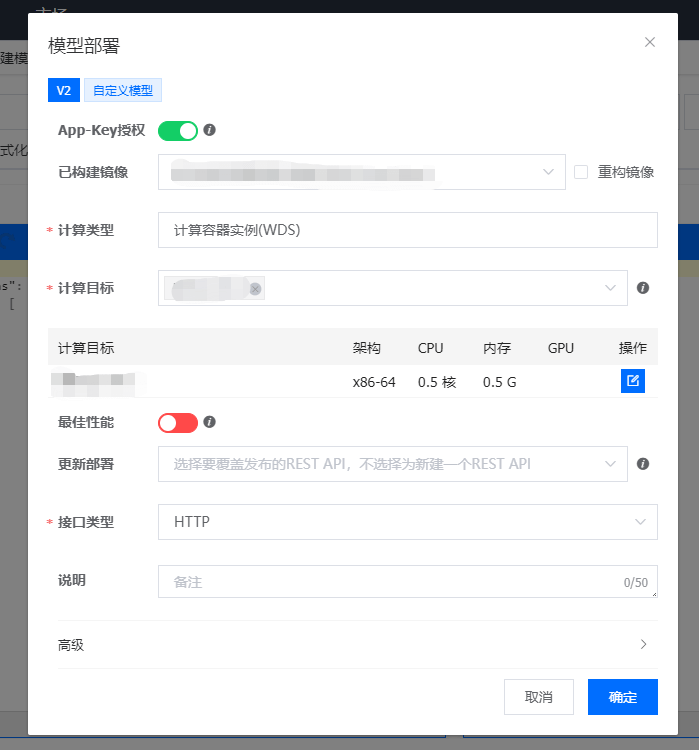
Task: Remove the selected 计算目标 tag
Action: pyautogui.click(x=255, y=289)
